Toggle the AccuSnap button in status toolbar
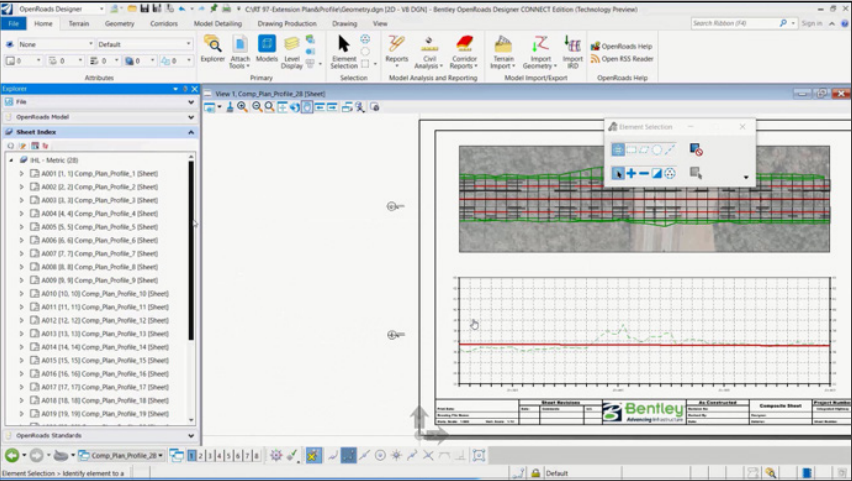 tap(314, 455)
